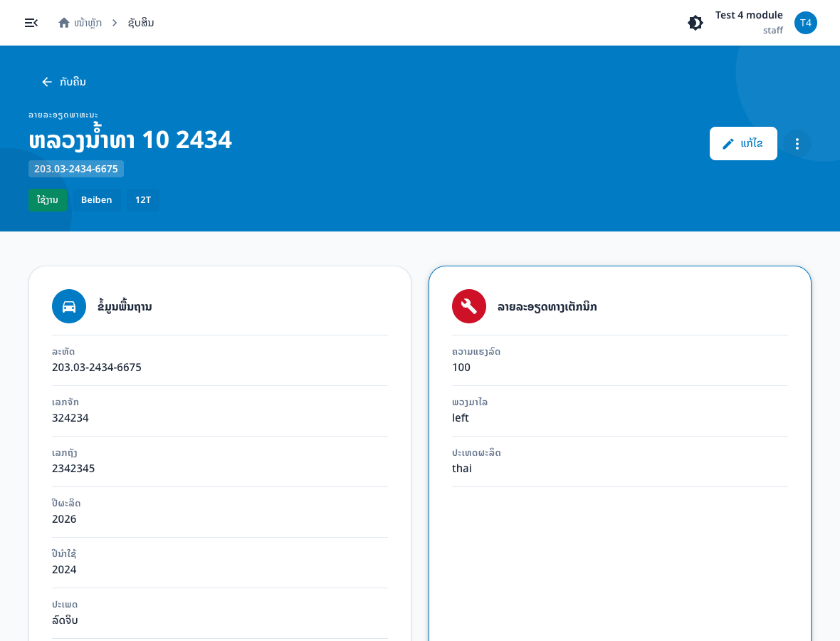
Task: Click the breadcrumb chevron separator
Action: coord(115,23)
